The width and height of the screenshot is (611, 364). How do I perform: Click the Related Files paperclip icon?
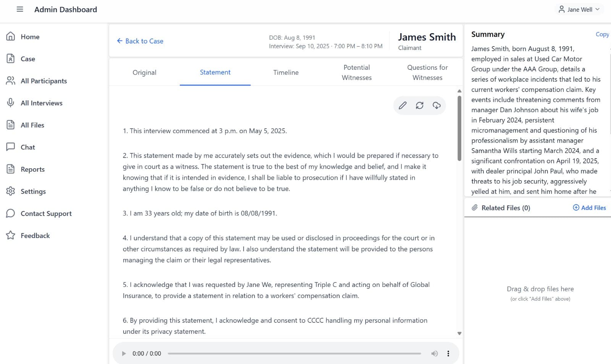click(474, 208)
